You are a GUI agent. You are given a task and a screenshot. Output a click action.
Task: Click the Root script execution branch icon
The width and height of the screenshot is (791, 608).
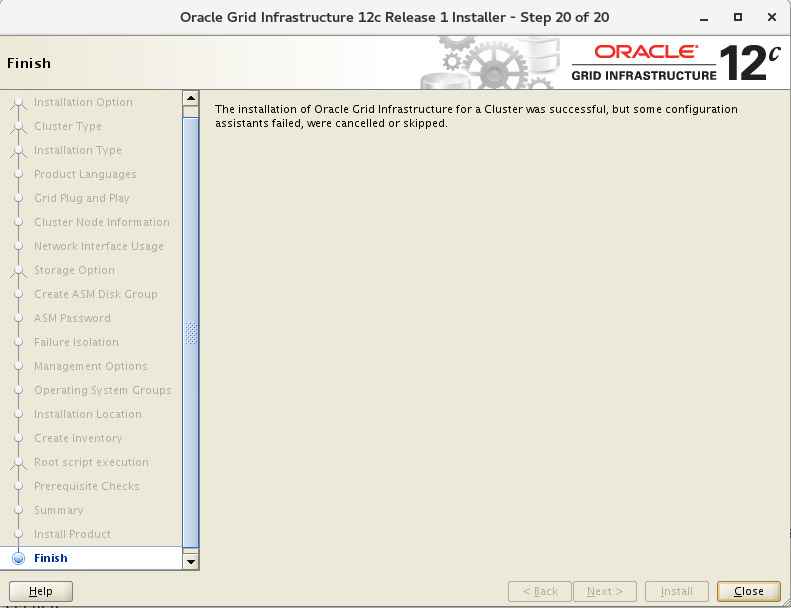coord(19,463)
